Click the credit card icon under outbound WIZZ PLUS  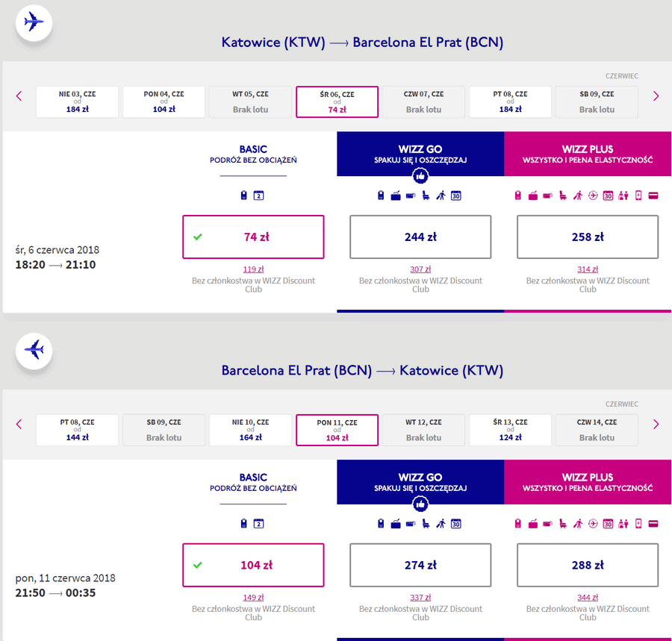tap(653, 196)
